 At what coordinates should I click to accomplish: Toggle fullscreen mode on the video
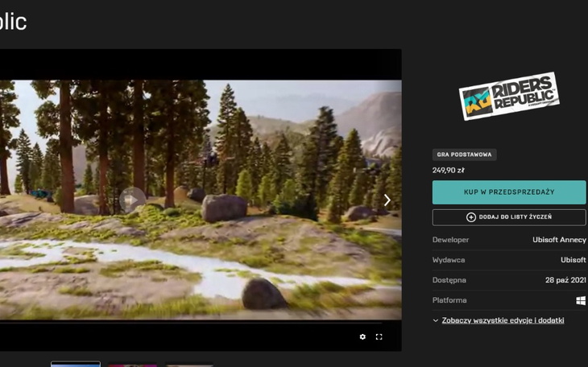pos(379,336)
